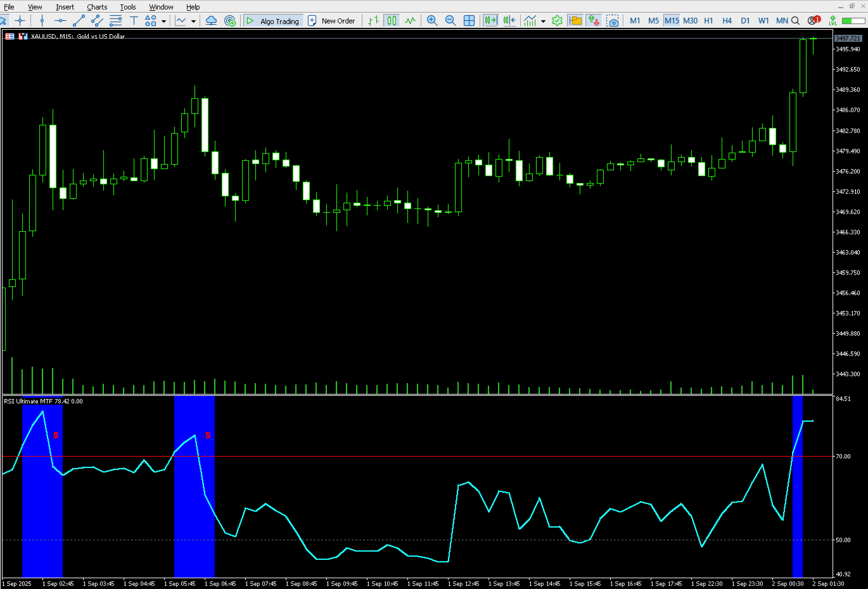
Task: Click the RSI Ultimate MTF indicator label
Action: point(43,401)
